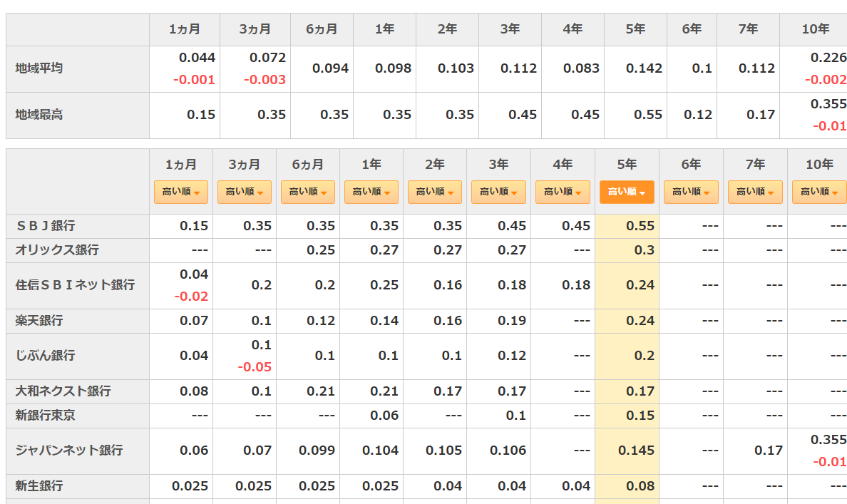Select the オリックス銀行 row name

click(x=57, y=250)
